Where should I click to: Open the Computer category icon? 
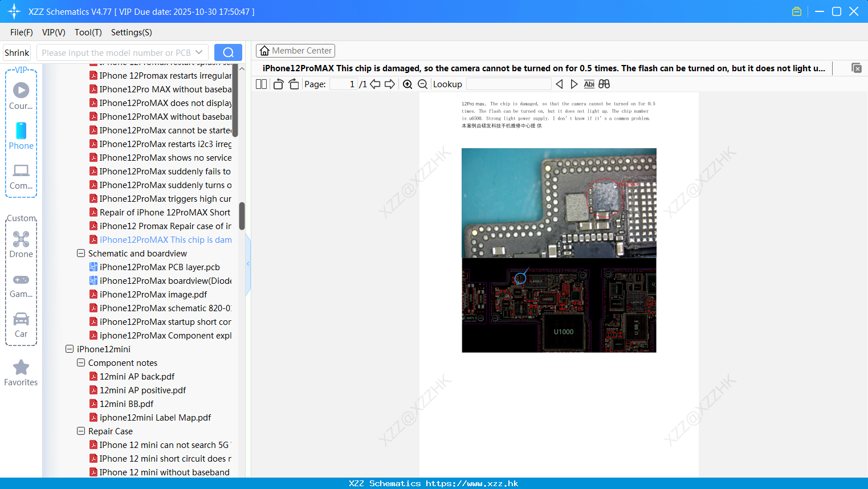coord(21,176)
